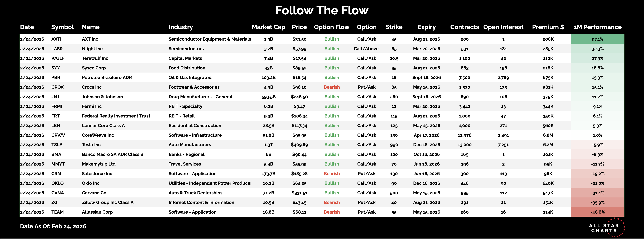The width and height of the screenshot is (644, 239).
Task: Click the Salesforce Inc $185.28 price
Action: tap(299, 174)
